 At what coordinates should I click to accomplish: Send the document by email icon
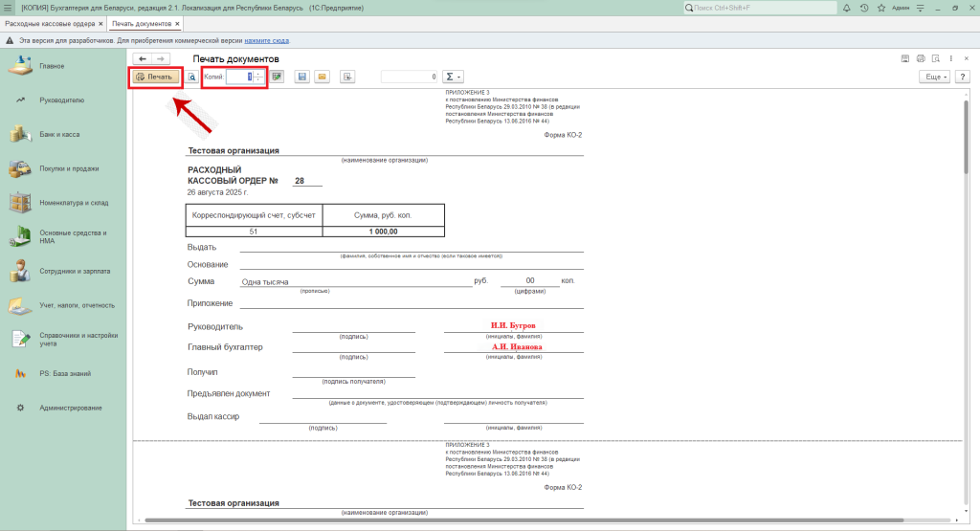point(323,77)
